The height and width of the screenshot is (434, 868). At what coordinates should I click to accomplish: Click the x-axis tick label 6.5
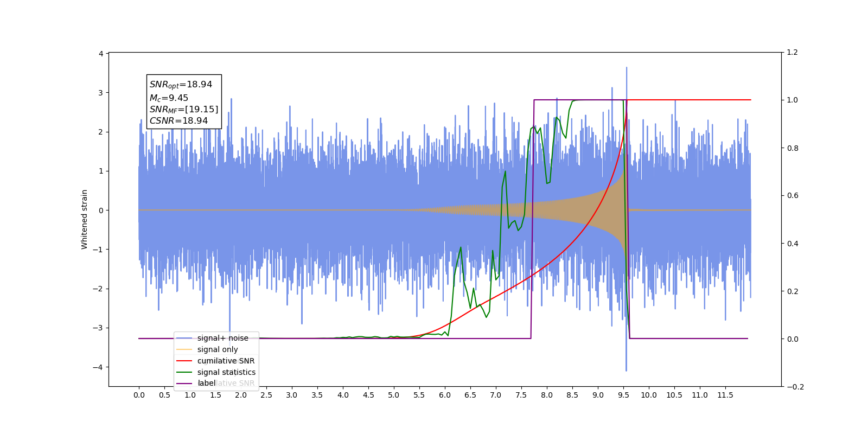tap(470, 395)
